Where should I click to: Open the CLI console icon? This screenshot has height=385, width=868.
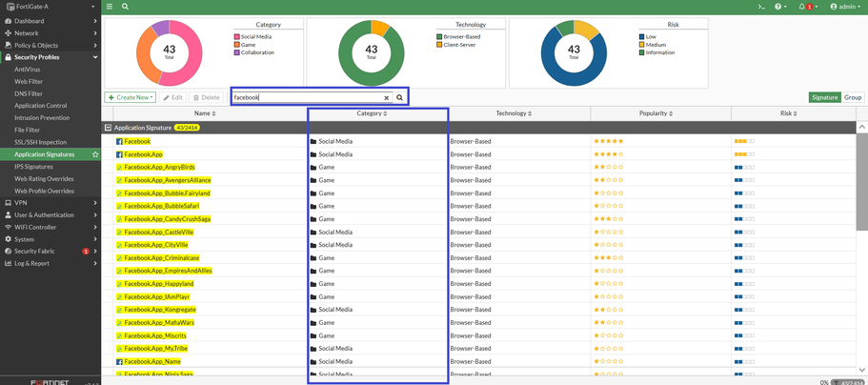click(760, 7)
